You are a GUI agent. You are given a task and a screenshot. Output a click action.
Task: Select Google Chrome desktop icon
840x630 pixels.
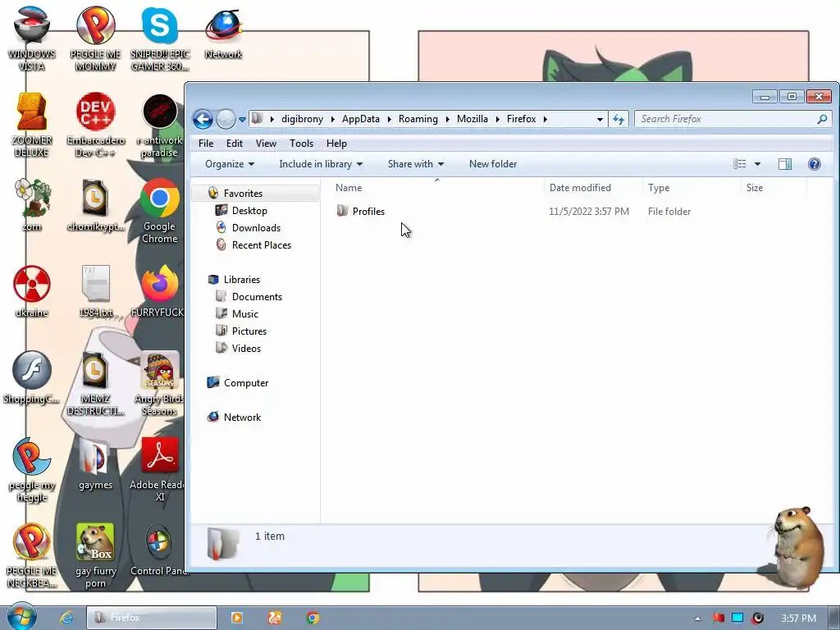160,211
